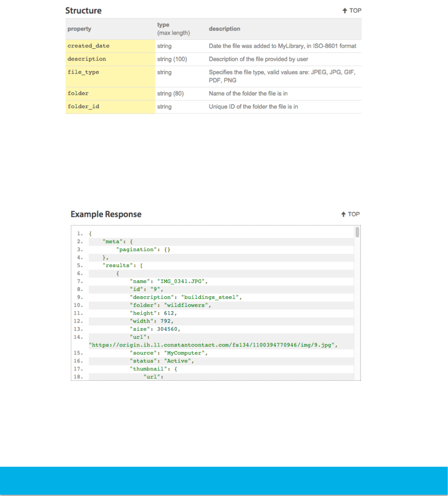Click code line "id": "9"
This screenshot has width=448, height=496.
pos(147,290)
